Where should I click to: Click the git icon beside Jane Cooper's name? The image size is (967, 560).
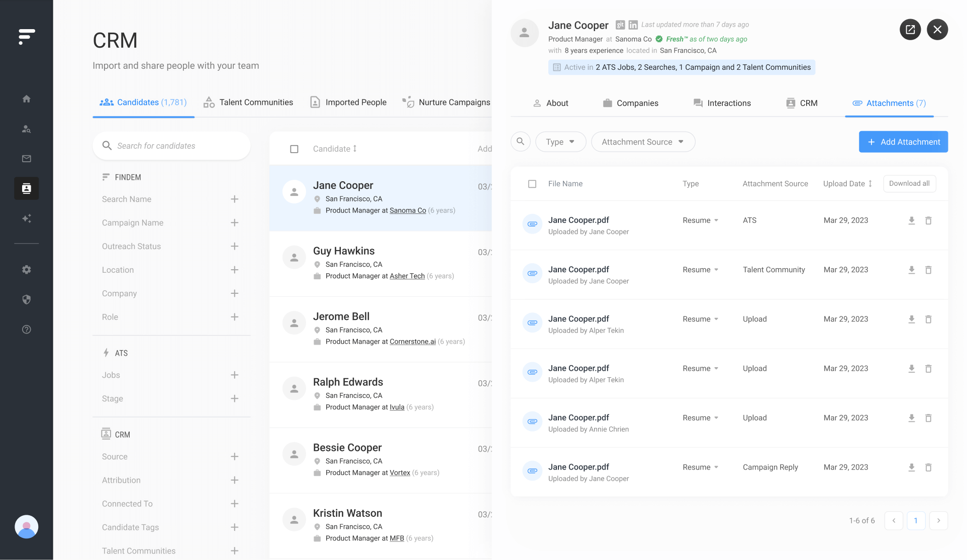coord(620,24)
